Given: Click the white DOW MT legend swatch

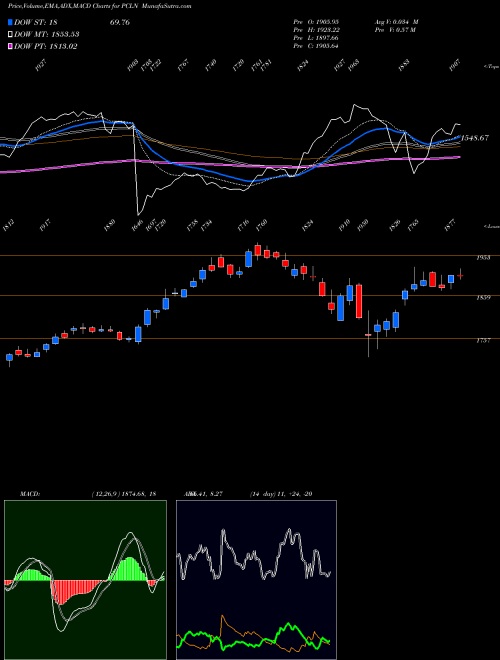Looking at the screenshot, I should (x=11, y=35).
